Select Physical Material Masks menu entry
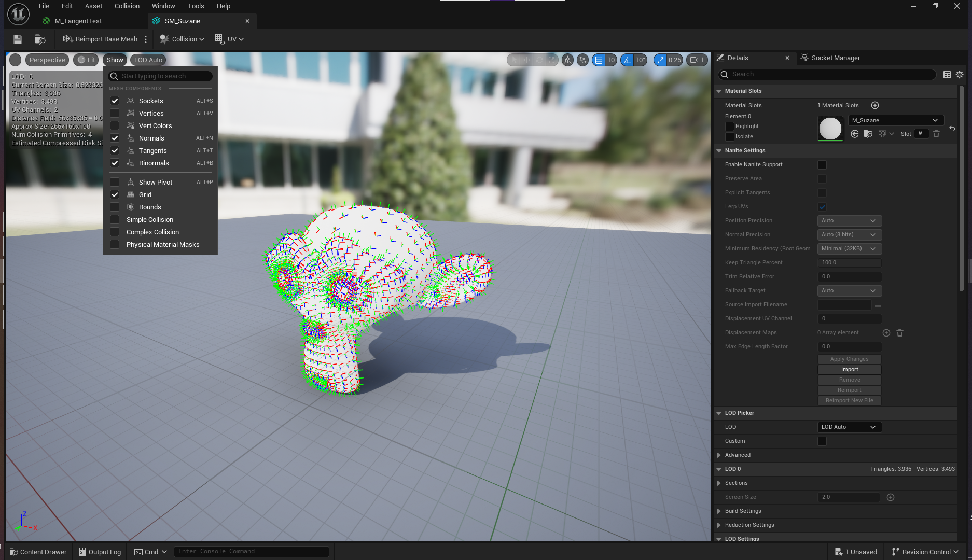 (163, 245)
